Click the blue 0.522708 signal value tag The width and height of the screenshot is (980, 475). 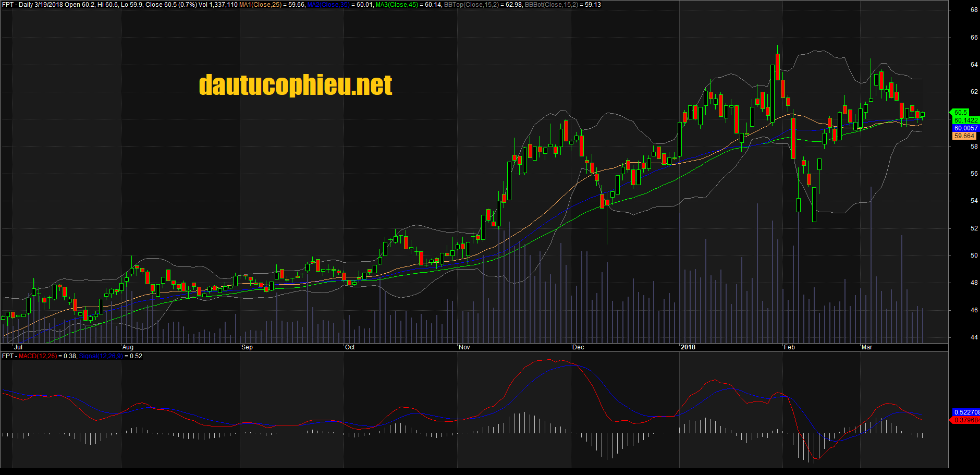[x=965, y=412]
